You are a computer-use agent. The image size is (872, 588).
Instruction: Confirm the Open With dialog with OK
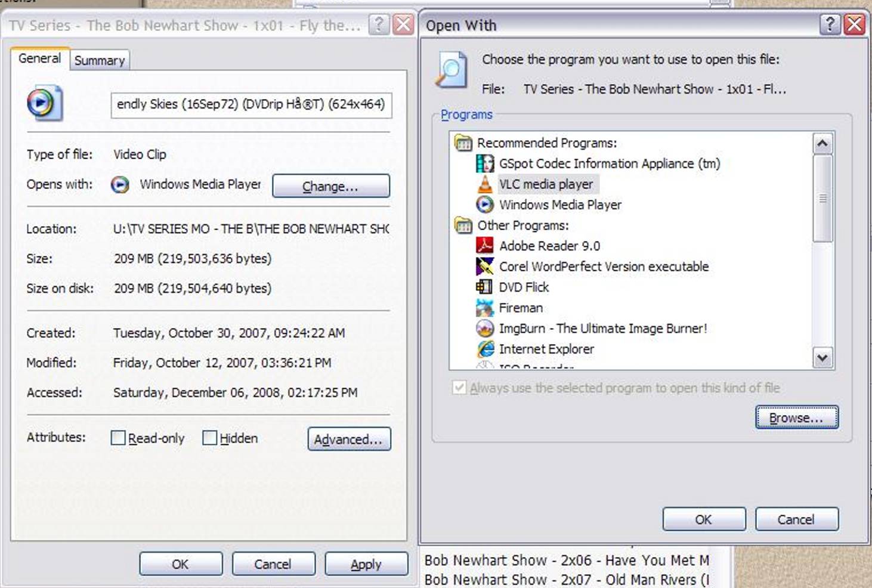pyautogui.click(x=704, y=519)
